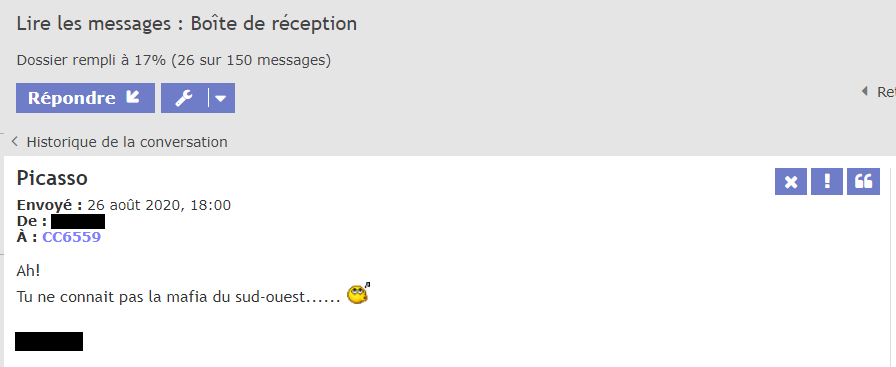Screen dimensions: 896x367
Task: Click the blacked-out signature below the message
Action: (x=49, y=341)
